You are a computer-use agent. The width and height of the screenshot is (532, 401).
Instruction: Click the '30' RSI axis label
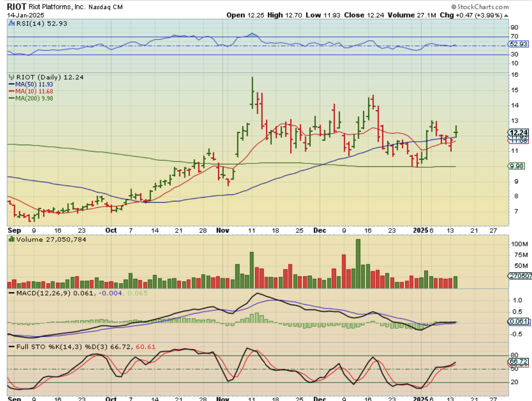coord(514,54)
